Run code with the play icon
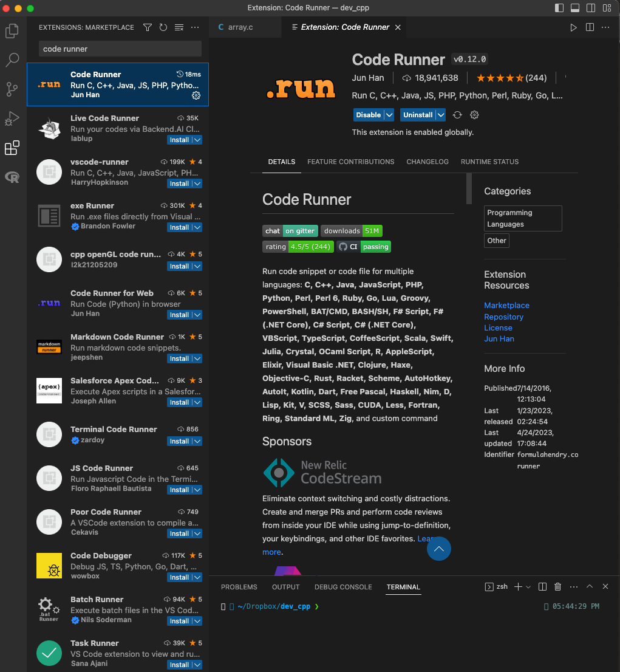 pos(573,27)
